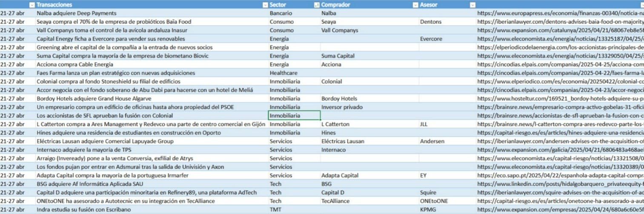The image size is (644, 214).
Task: Select 'Accor negocia con el fondo soberano' cell
Action: point(152,90)
